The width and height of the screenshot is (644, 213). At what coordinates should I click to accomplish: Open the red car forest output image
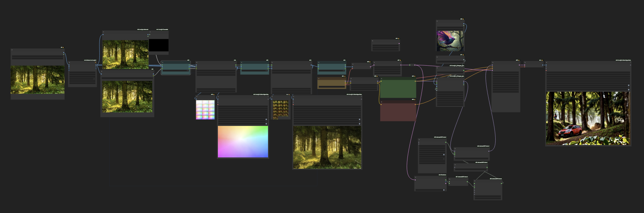click(588, 119)
